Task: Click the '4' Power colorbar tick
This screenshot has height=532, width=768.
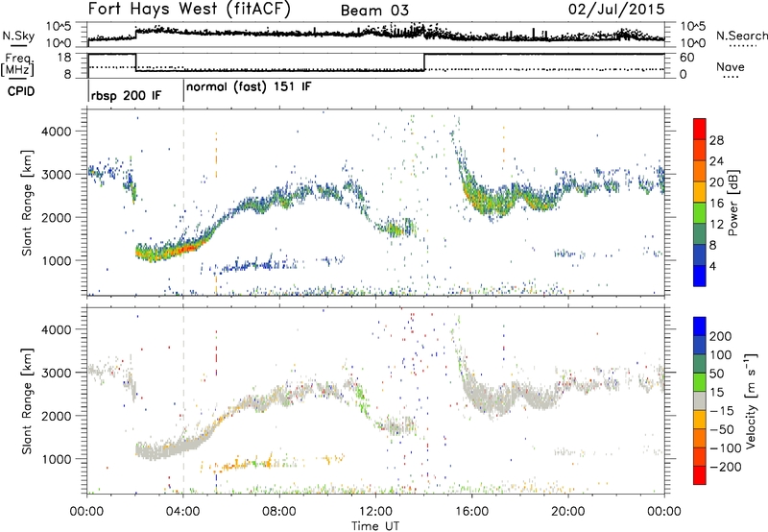Action: coord(712,266)
